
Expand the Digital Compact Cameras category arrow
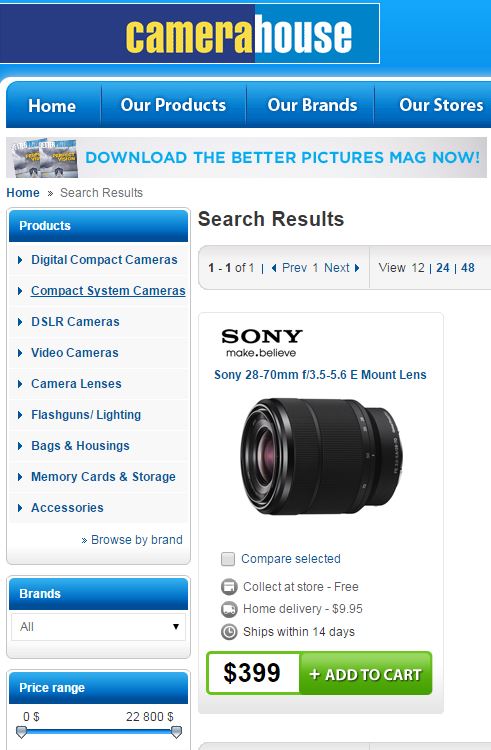click(x=20, y=260)
